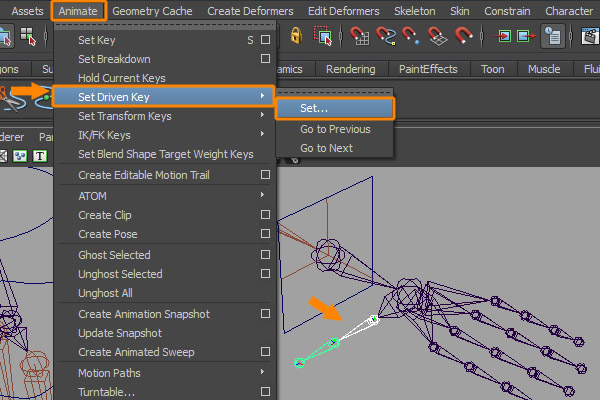Click Ghost Selected menu entry
This screenshot has height=400, width=600.
point(114,255)
